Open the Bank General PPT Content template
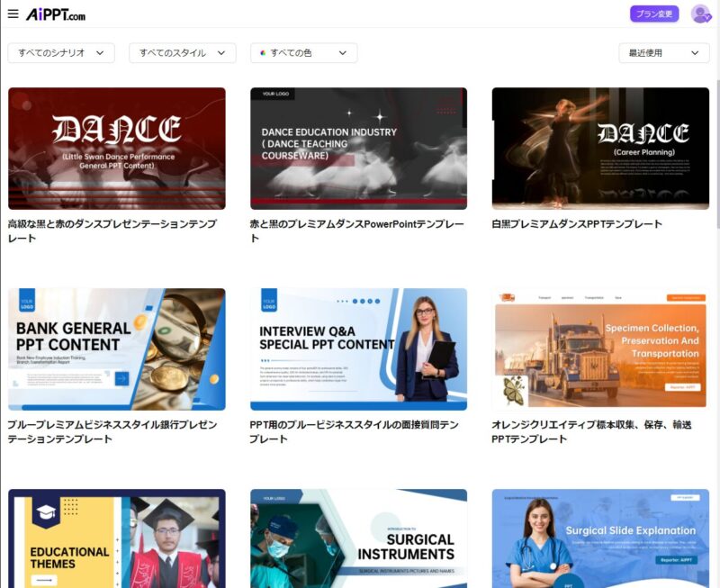This screenshot has height=588, width=720. coord(117,349)
